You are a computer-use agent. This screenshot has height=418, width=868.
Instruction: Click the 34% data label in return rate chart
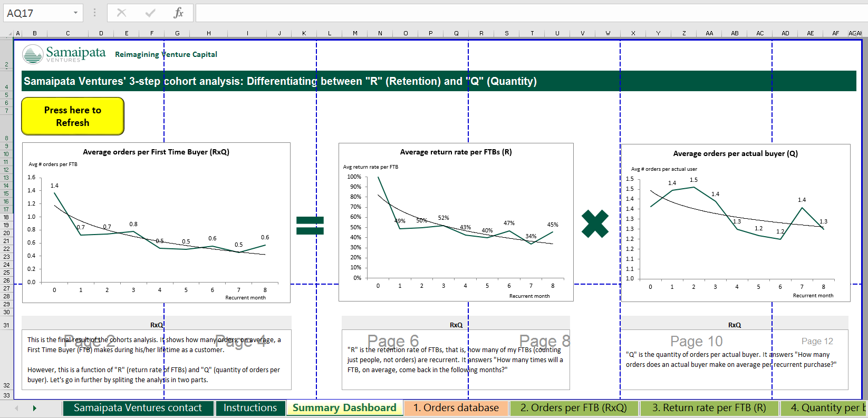coord(531,236)
